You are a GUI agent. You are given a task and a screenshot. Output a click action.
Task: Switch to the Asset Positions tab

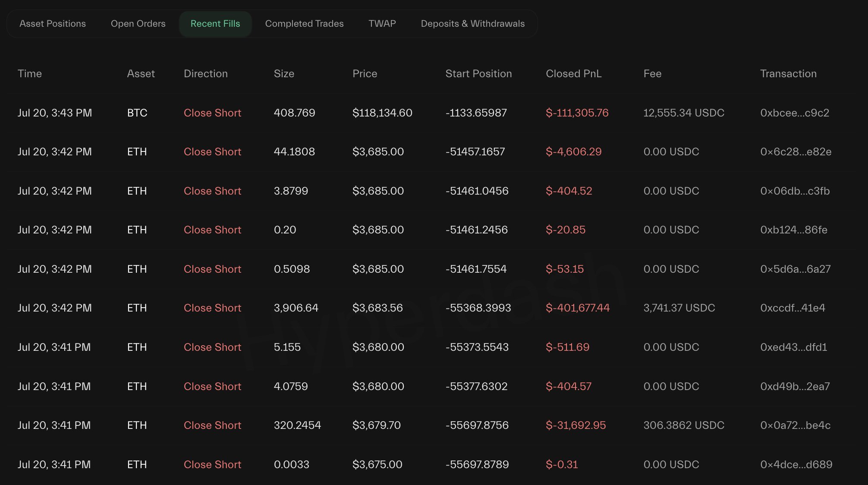(x=53, y=24)
